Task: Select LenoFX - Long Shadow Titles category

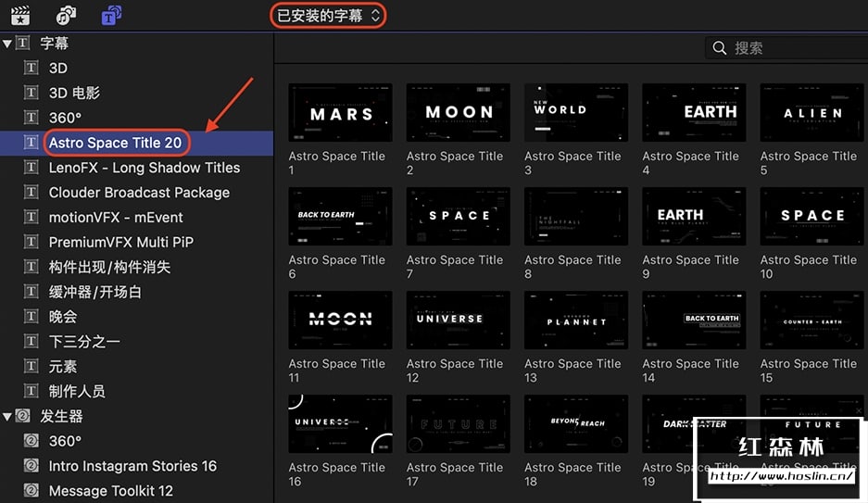Action: coord(145,168)
